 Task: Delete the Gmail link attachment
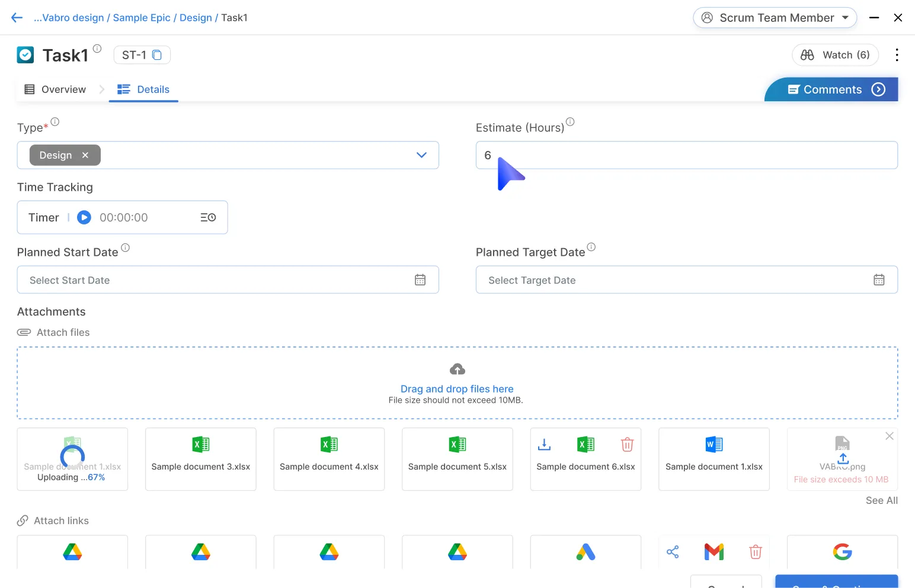pos(755,552)
